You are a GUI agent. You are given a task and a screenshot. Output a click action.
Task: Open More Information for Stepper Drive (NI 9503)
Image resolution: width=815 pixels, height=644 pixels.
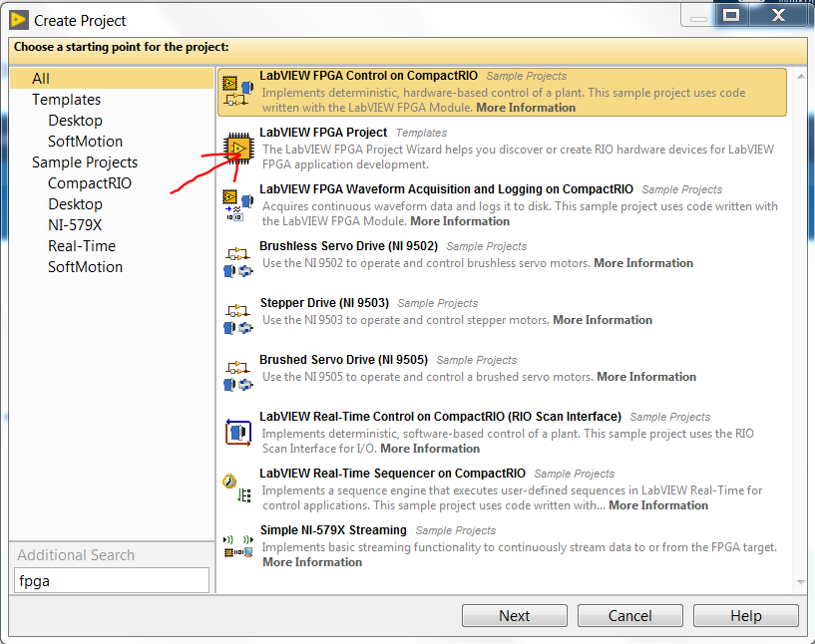[603, 319]
